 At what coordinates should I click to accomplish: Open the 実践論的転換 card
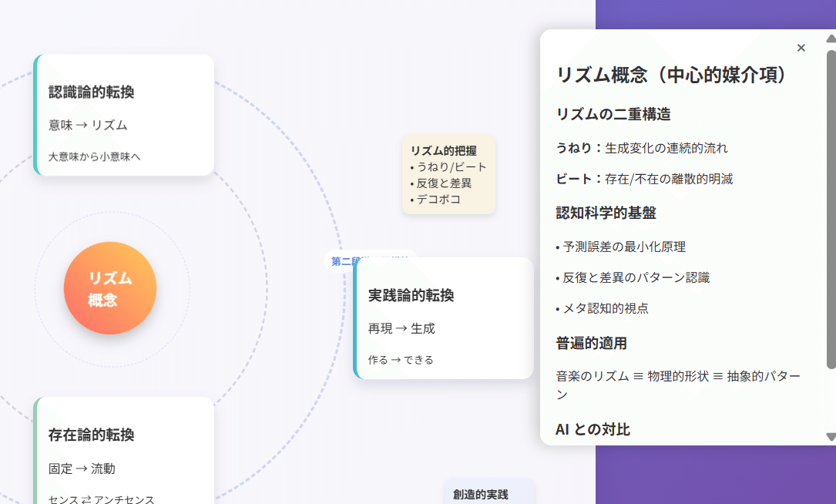[x=444, y=318]
